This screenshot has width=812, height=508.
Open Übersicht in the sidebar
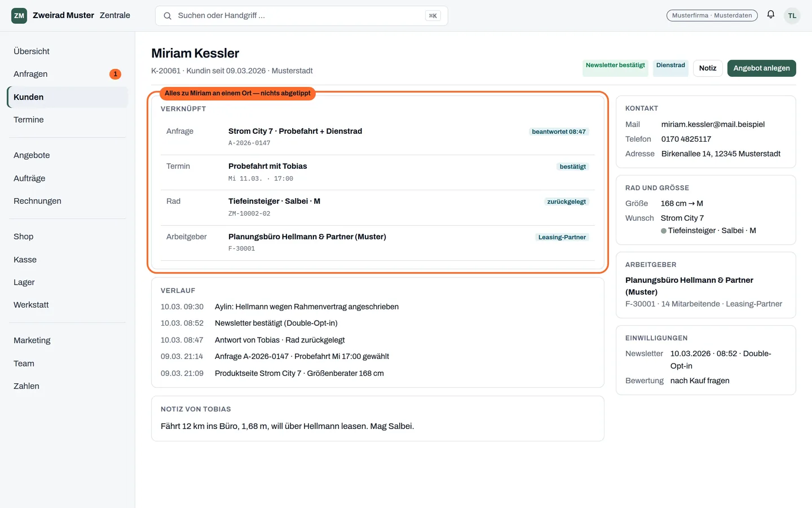click(x=68, y=51)
